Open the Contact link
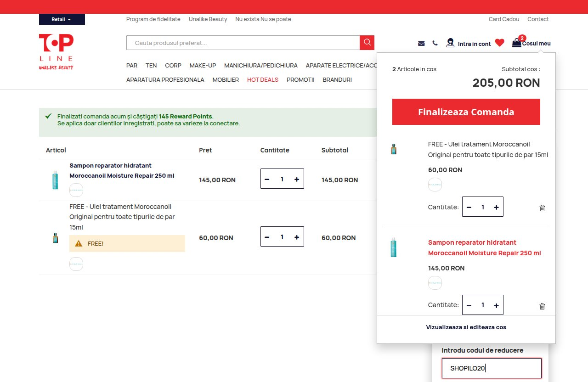This screenshot has width=588, height=382. 538,19
